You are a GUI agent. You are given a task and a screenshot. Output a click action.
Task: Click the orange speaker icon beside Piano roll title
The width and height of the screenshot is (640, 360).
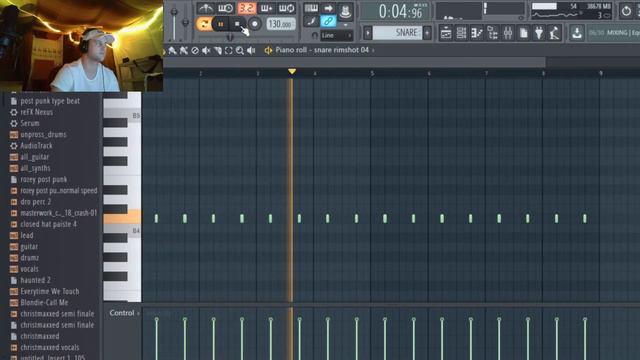[x=268, y=50]
